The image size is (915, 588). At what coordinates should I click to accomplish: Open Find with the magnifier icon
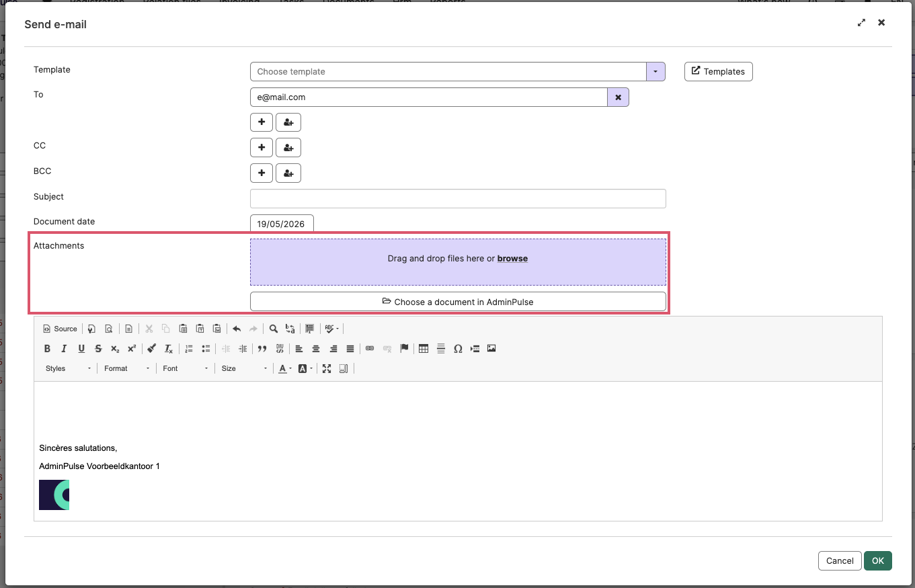[x=274, y=329]
